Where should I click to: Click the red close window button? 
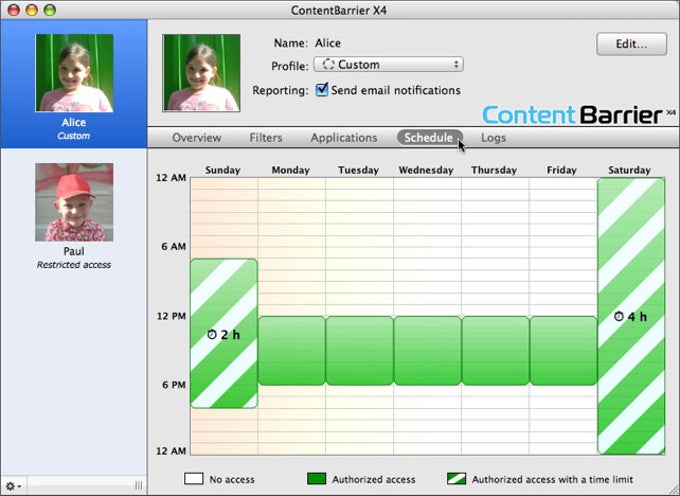pyautogui.click(x=14, y=10)
